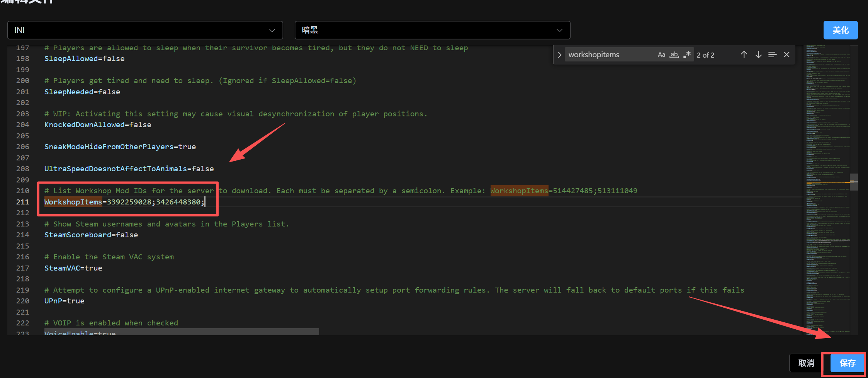Click the horizontal scrollbar at editor bottom
This screenshot has width=868, height=378.
(182, 332)
